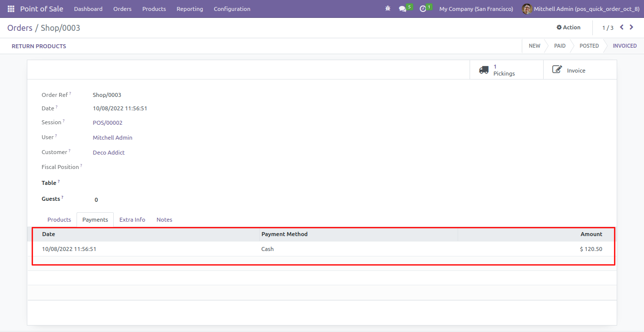
Task: Select the Payments tab
Action: pos(95,220)
